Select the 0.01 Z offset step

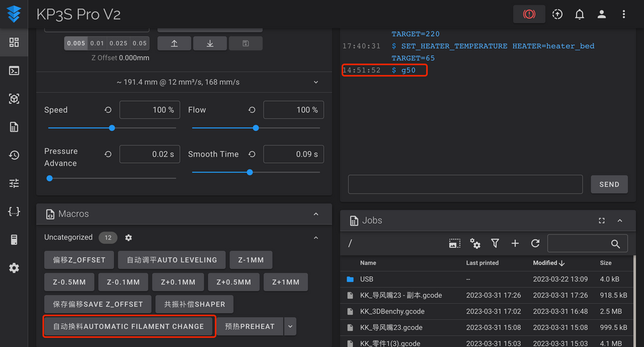point(97,43)
